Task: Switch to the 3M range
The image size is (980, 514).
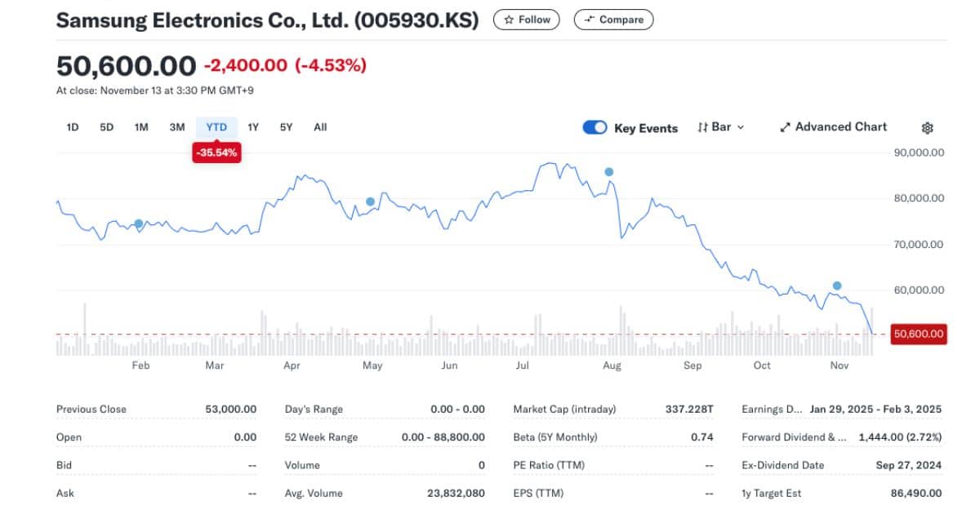Action: 177,127
